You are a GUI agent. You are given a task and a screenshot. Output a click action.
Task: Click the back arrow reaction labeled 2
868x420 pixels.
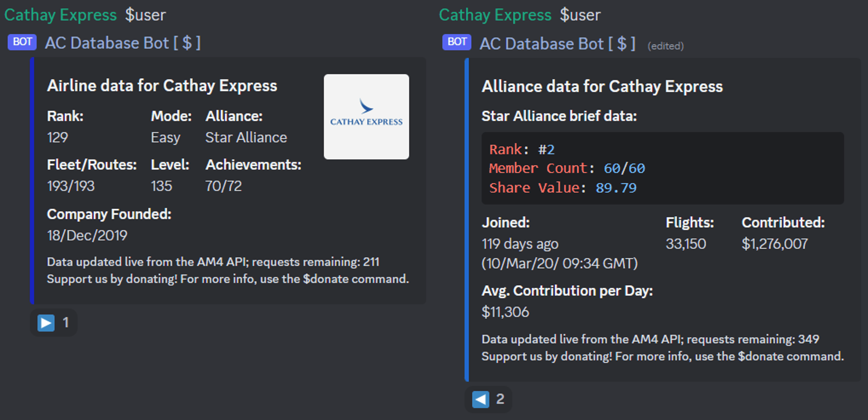[488, 399]
